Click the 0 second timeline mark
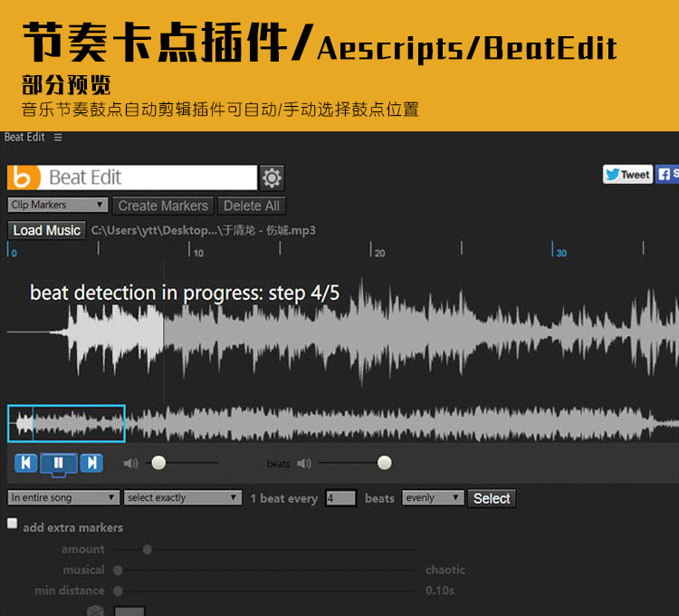The width and height of the screenshot is (679, 616). click(12, 250)
